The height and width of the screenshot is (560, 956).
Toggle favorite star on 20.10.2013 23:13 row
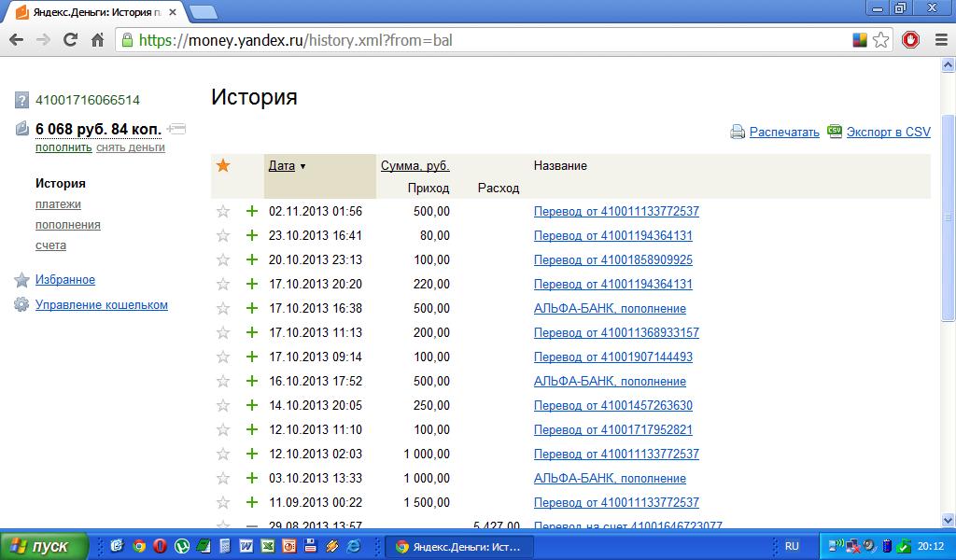pyautogui.click(x=223, y=260)
